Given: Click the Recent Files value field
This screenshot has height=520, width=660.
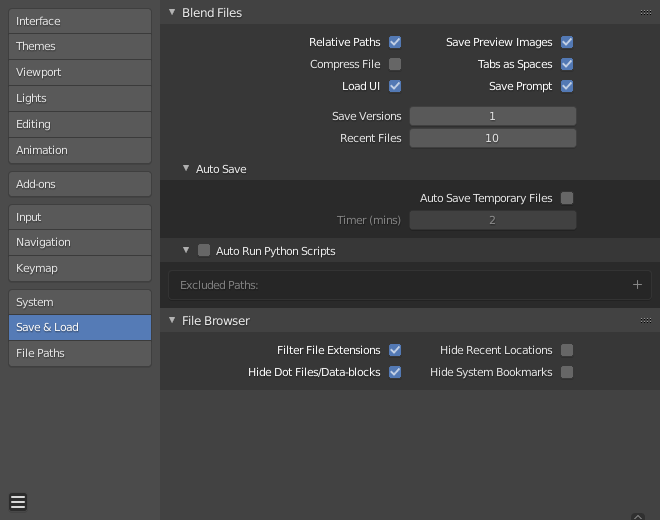Looking at the screenshot, I should tap(492, 138).
